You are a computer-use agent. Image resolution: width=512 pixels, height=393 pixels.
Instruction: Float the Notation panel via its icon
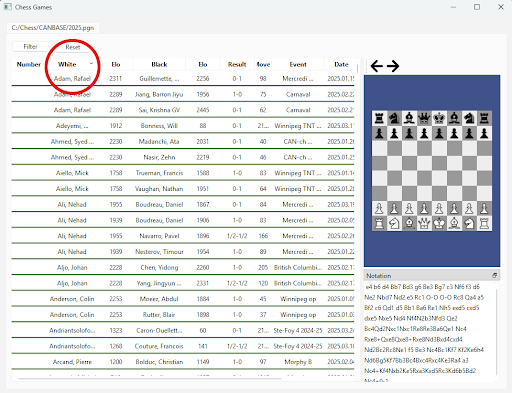pos(494,275)
